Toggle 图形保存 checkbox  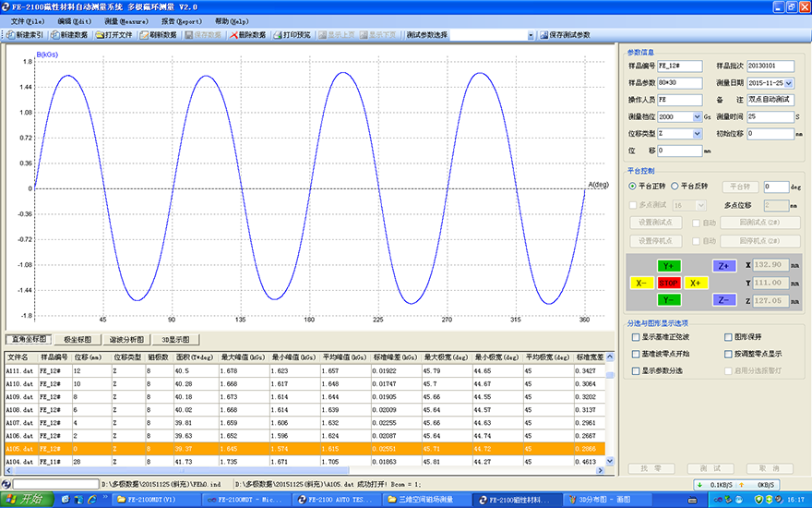[728, 337]
